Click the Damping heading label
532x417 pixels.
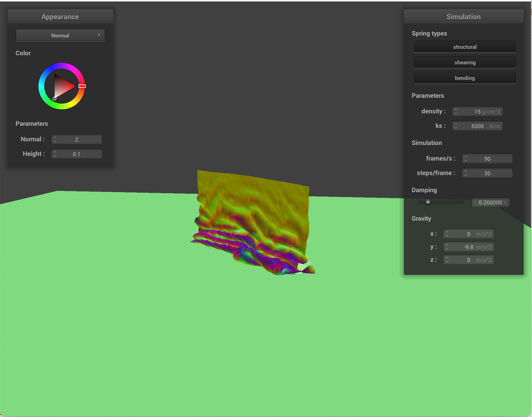tap(424, 190)
